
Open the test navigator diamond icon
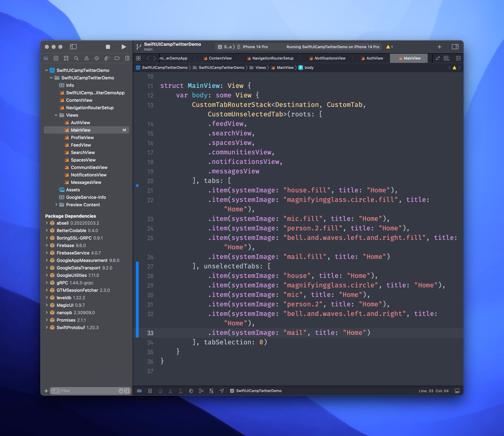97,58
